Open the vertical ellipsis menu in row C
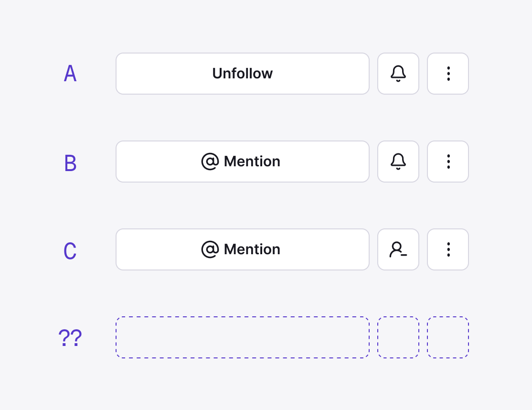The height and width of the screenshot is (410, 532). point(448,249)
